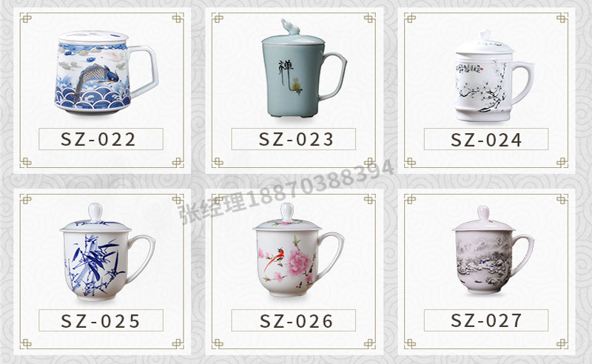Click the lid of the SZ-027 mug
This screenshot has height=364, width=592.
tap(484, 220)
